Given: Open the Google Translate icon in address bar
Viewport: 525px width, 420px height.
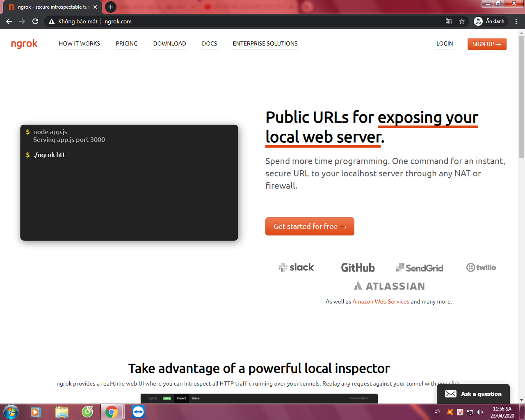Looking at the screenshot, I should [x=449, y=21].
